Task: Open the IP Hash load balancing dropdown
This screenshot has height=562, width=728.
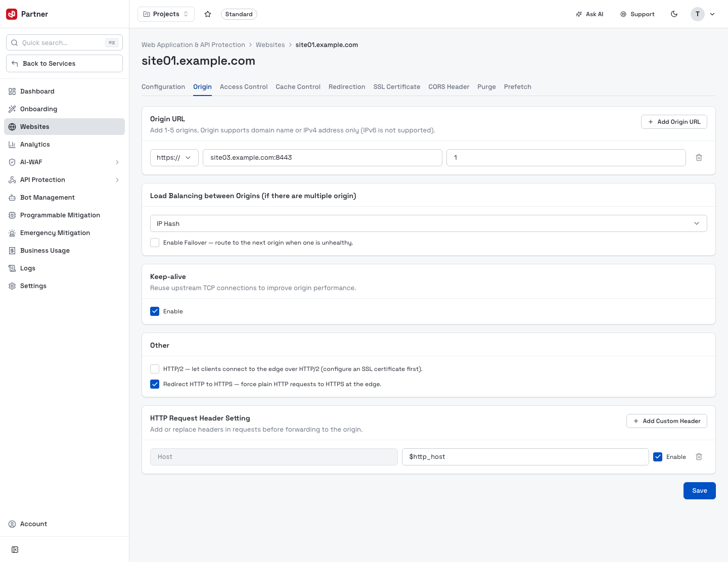Action: (428, 223)
